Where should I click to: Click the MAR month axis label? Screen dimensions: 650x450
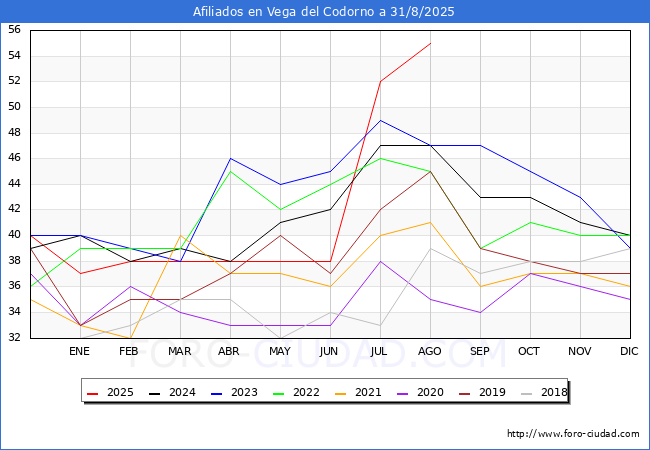click(179, 352)
